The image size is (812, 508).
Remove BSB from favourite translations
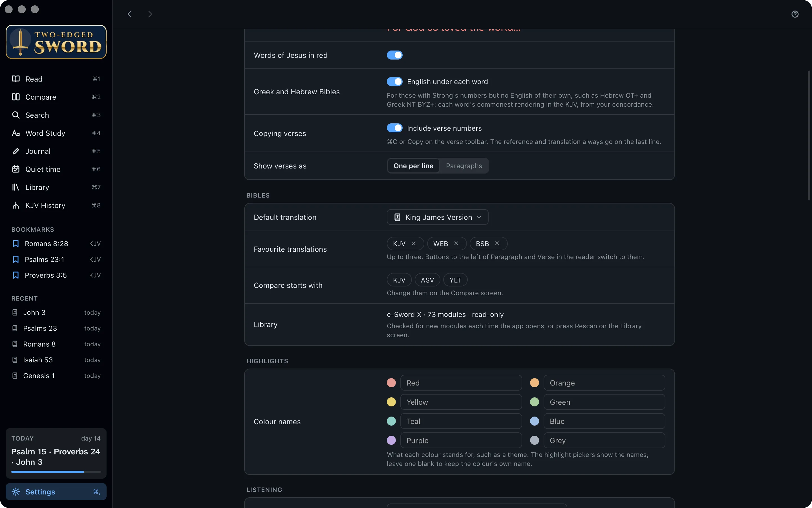click(497, 244)
